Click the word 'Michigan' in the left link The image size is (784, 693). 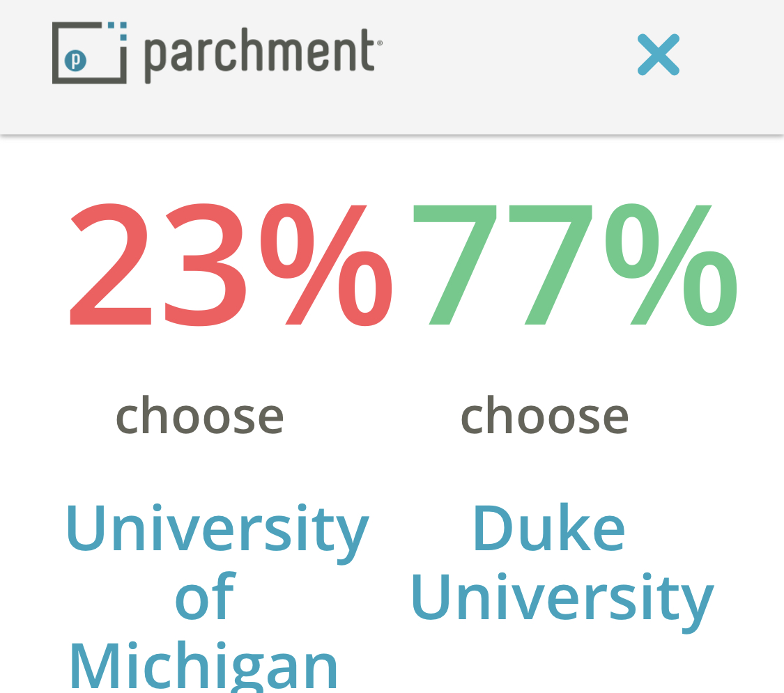coord(203,665)
